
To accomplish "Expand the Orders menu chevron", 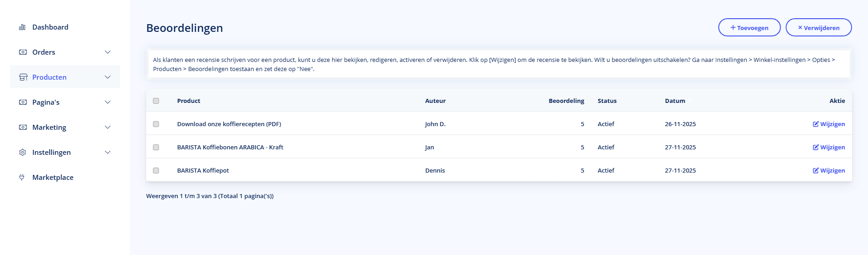I will point(108,52).
